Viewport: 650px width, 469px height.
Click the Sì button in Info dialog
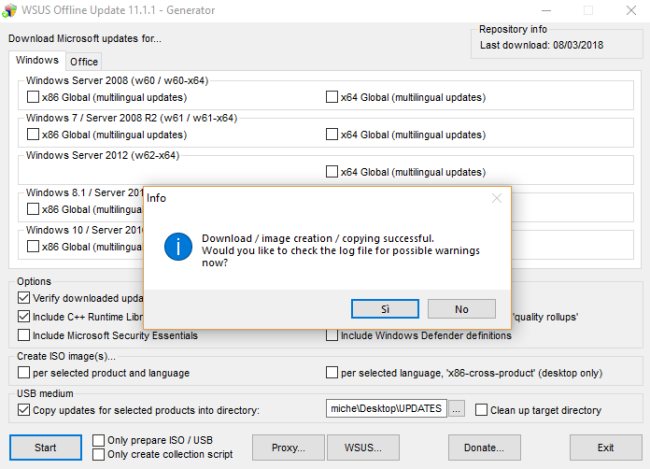385,309
